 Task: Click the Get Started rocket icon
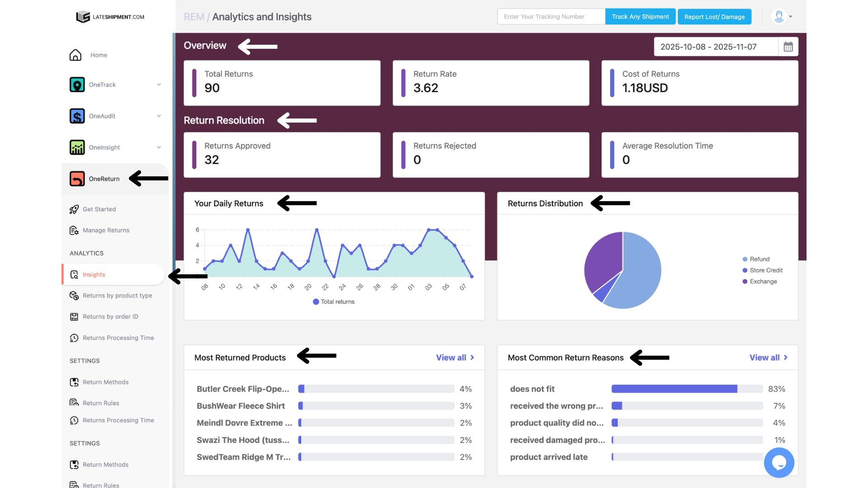click(74, 209)
